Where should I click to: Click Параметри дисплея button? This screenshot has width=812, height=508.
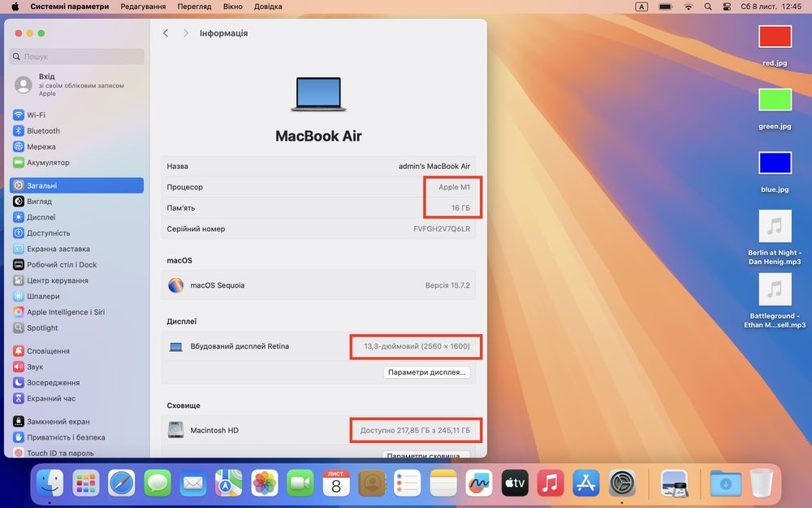(427, 372)
